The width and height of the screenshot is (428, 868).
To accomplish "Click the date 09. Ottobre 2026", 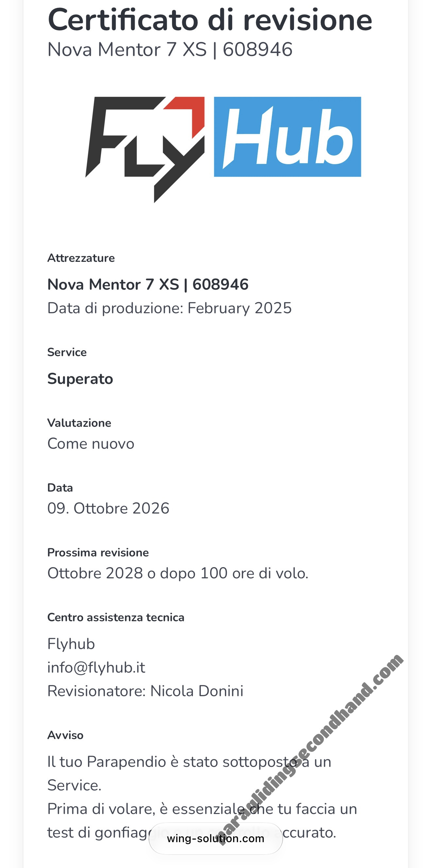I will click(108, 508).
